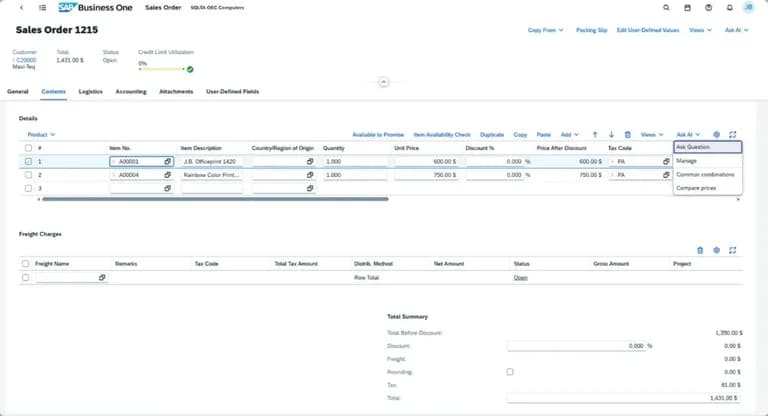This screenshot has height=416, width=768.
Task: Switch to the Logistics tab
Action: pos(91,92)
